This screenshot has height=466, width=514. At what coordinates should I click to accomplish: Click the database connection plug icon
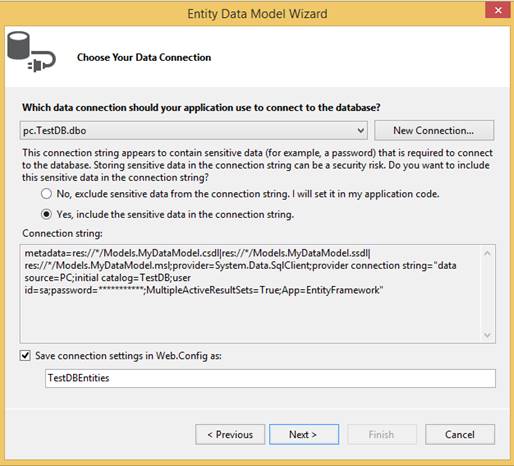point(31,52)
